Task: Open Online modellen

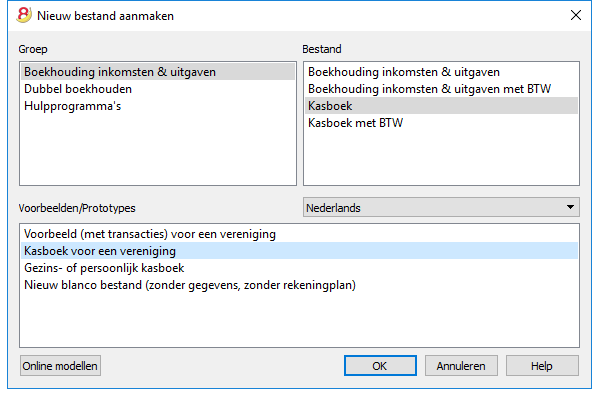Action: point(60,366)
